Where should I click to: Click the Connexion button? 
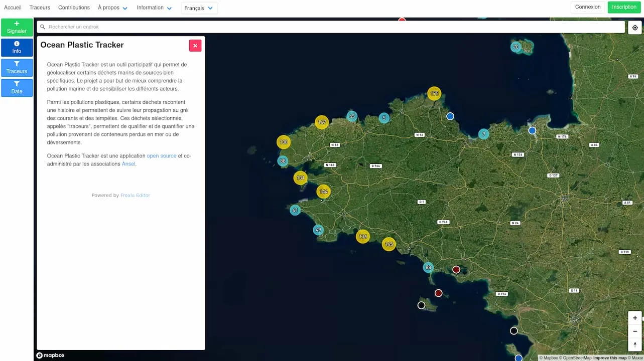pos(588,7)
